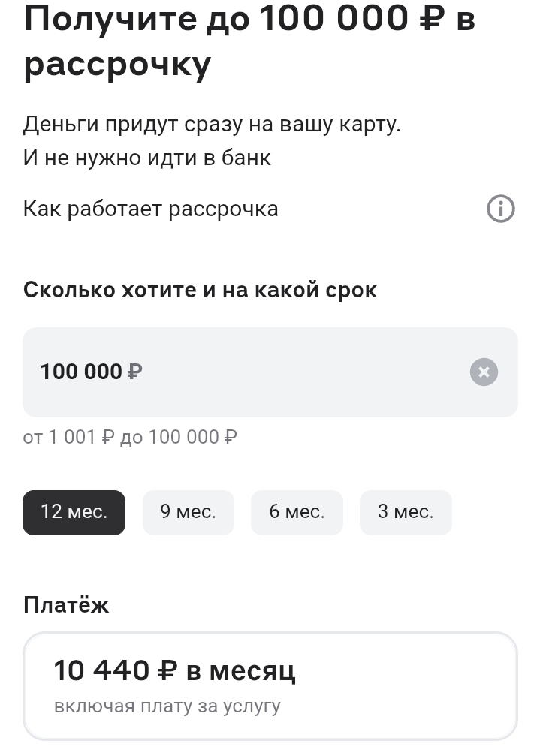Screen dimensions: 540x756
Task: Pick the 3 мес. term chip
Action: click(405, 512)
